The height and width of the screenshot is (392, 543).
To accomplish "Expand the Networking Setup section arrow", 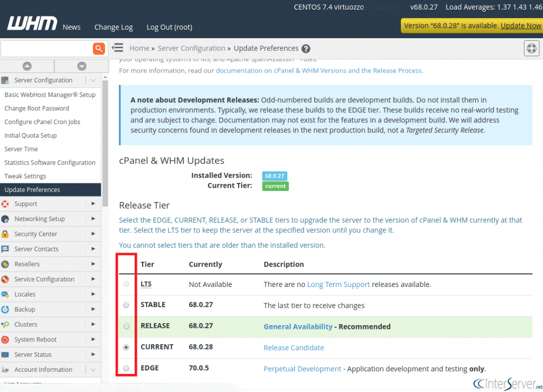I will click(x=93, y=219).
